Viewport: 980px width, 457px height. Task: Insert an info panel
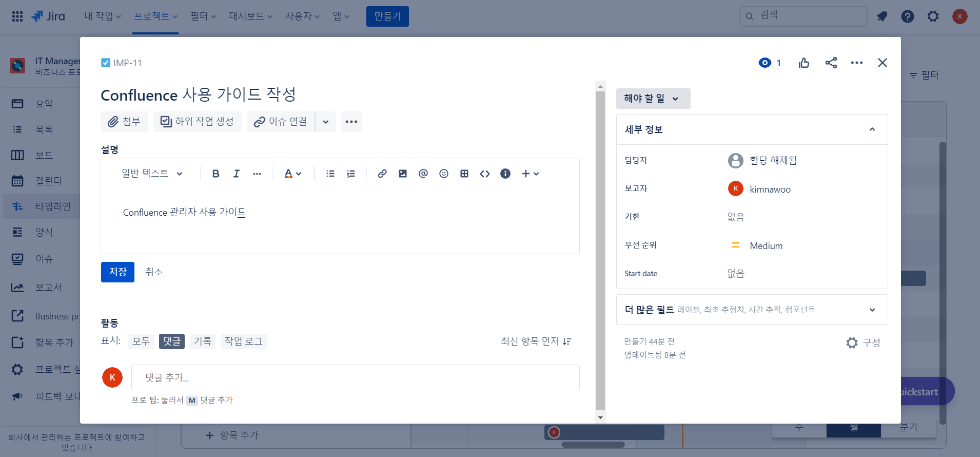click(505, 174)
